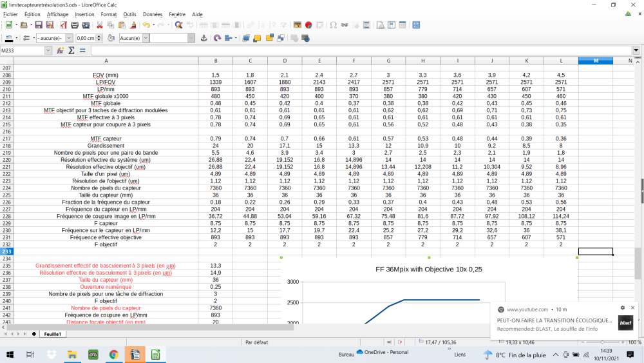Open the line style '- aucun(e)-' dropdown

(x=71, y=38)
